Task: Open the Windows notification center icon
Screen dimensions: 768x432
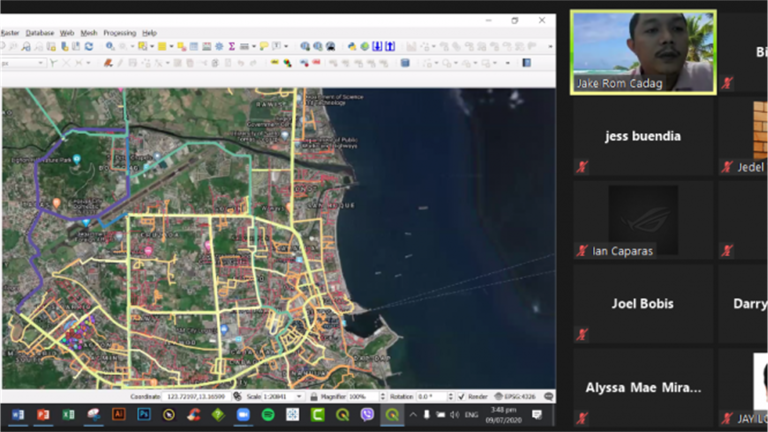Action: coord(537,415)
